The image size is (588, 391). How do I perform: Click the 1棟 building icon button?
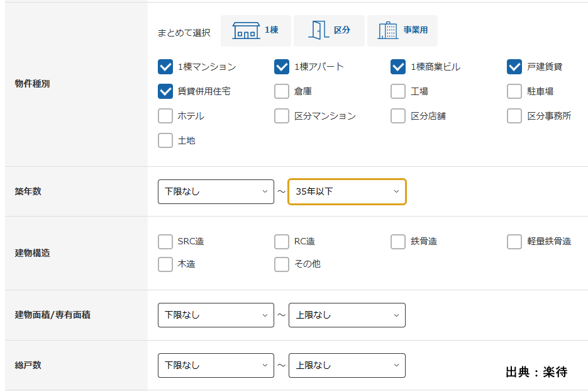click(256, 31)
